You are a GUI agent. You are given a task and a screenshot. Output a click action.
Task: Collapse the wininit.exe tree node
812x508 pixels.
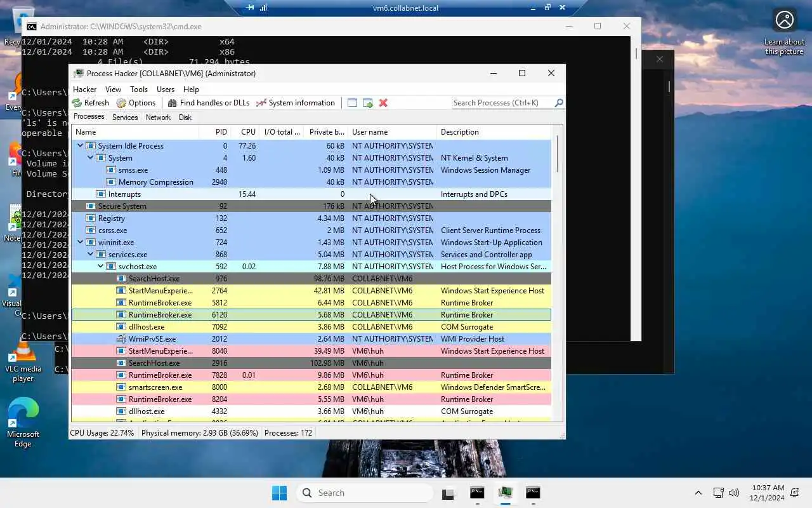[x=80, y=243]
